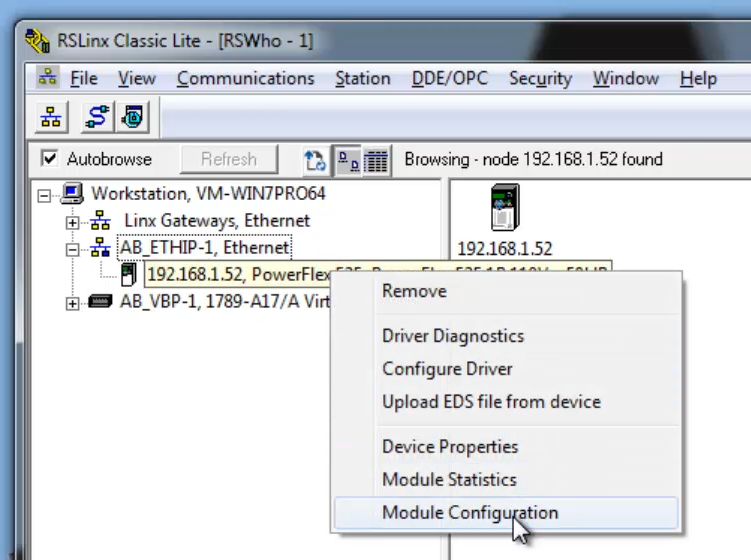Choose Module Statistics in context menu
The width and height of the screenshot is (751, 560).
coord(506,480)
